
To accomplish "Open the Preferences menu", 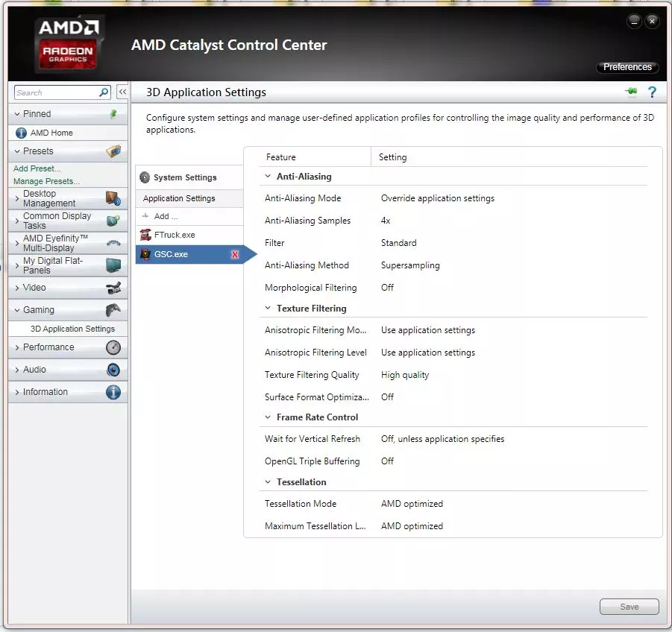I will click(x=627, y=67).
